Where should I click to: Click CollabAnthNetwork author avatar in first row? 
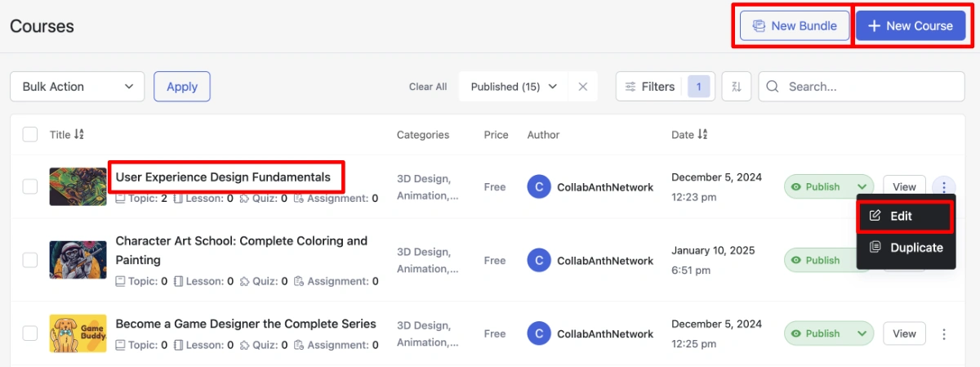[x=539, y=186]
